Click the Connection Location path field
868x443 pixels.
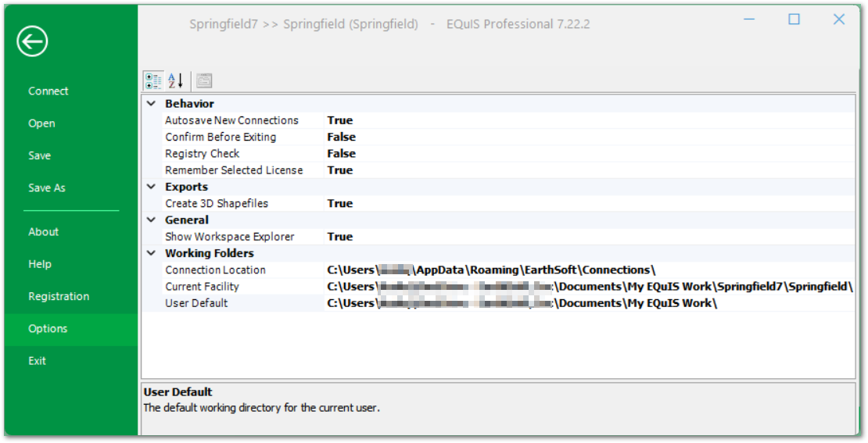(x=491, y=270)
